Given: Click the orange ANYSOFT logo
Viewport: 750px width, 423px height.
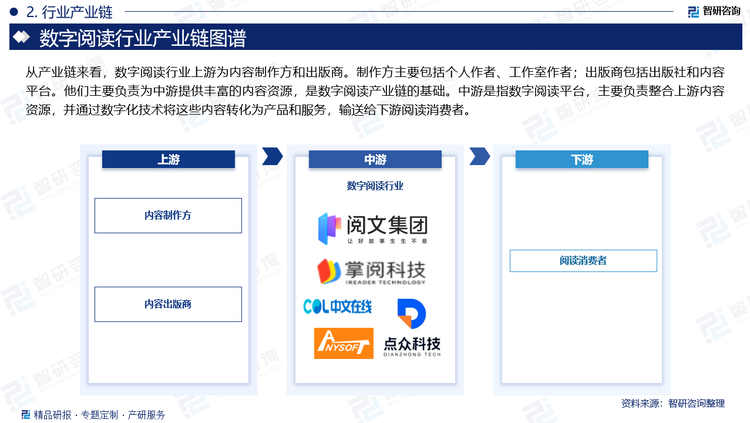Looking at the screenshot, I should click(343, 343).
